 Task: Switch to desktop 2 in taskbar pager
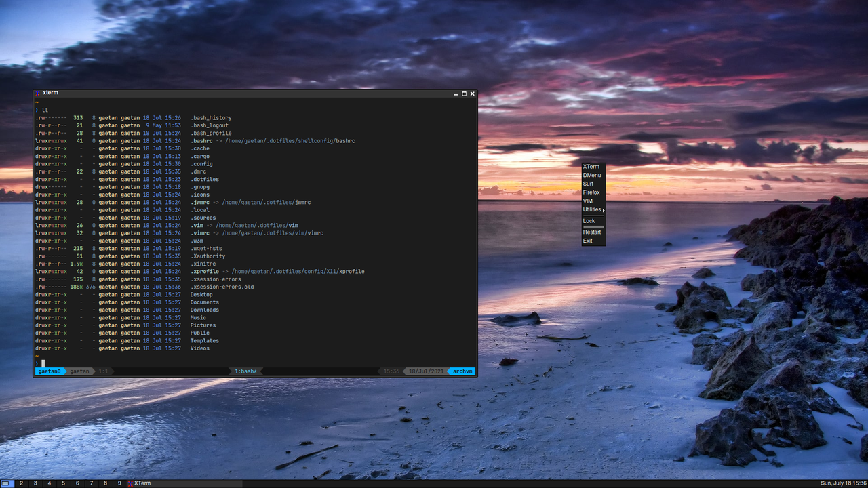(x=21, y=483)
